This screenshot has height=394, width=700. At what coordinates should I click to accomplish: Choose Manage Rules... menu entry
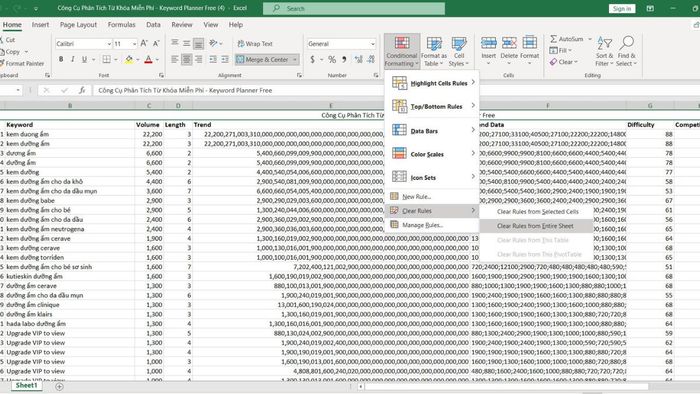[x=432, y=225]
